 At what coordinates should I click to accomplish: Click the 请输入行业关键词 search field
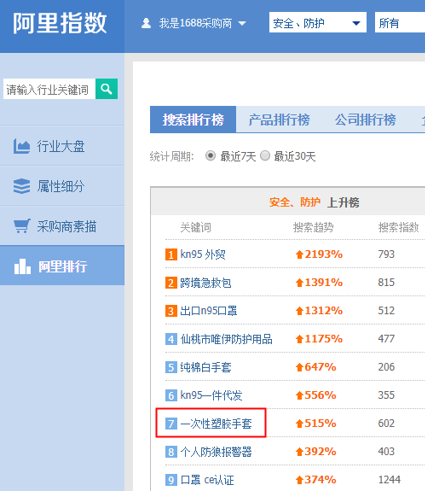(49, 89)
